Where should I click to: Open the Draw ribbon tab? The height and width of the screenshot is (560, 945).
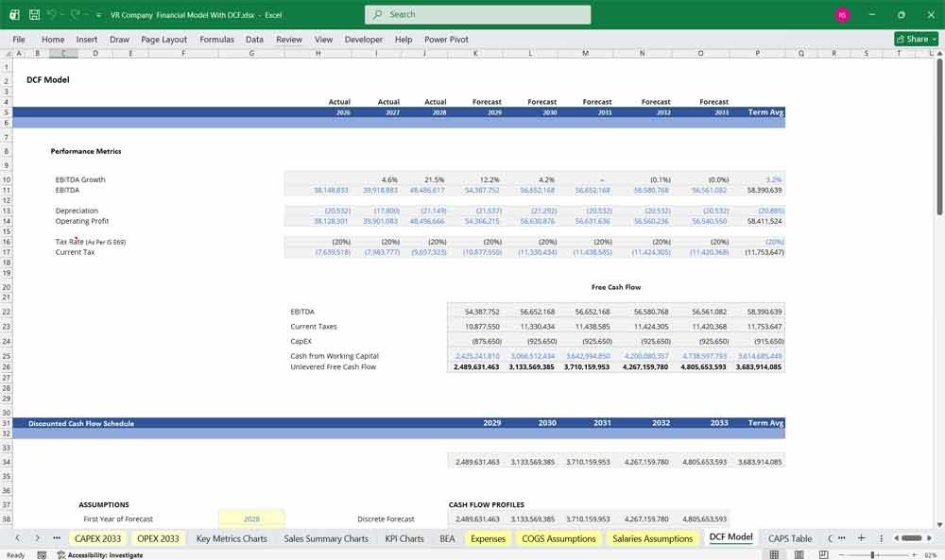119,39
